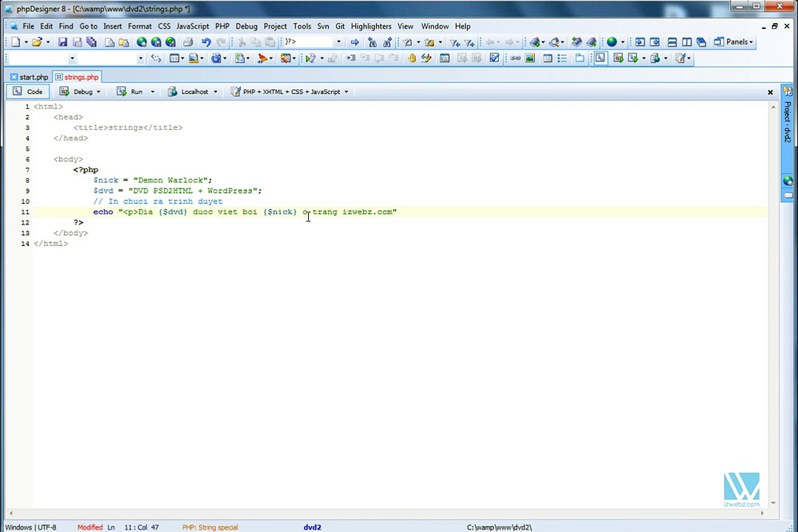Click the Debug button

coord(76,92)
